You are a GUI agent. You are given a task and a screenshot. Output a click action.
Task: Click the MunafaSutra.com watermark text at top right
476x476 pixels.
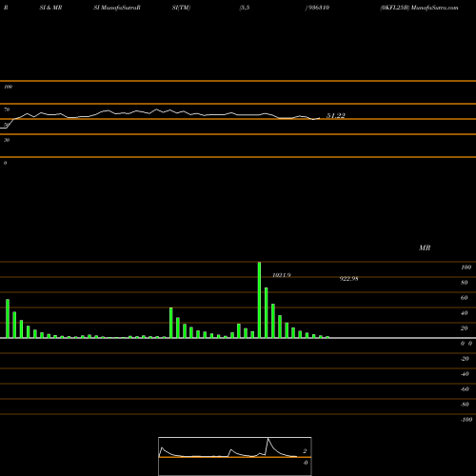click(434, 8)
